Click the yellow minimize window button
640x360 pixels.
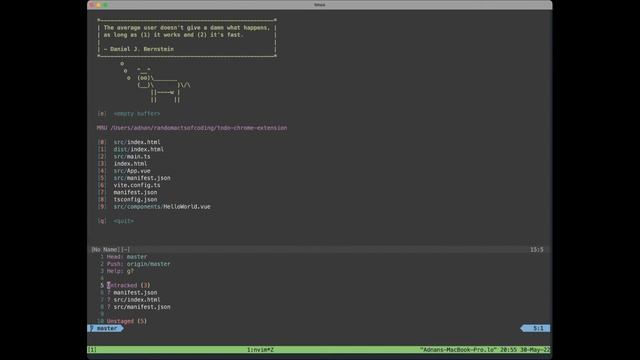pos(98,5)
